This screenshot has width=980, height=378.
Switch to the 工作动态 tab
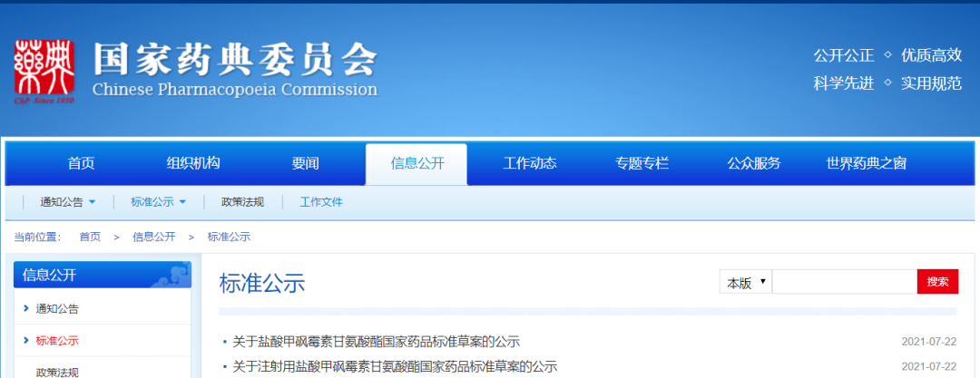tap(530, 164)
